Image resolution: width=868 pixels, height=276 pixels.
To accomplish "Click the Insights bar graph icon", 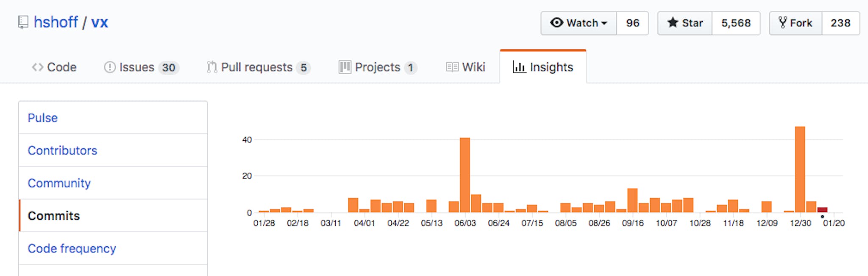I will pos(519,67).
